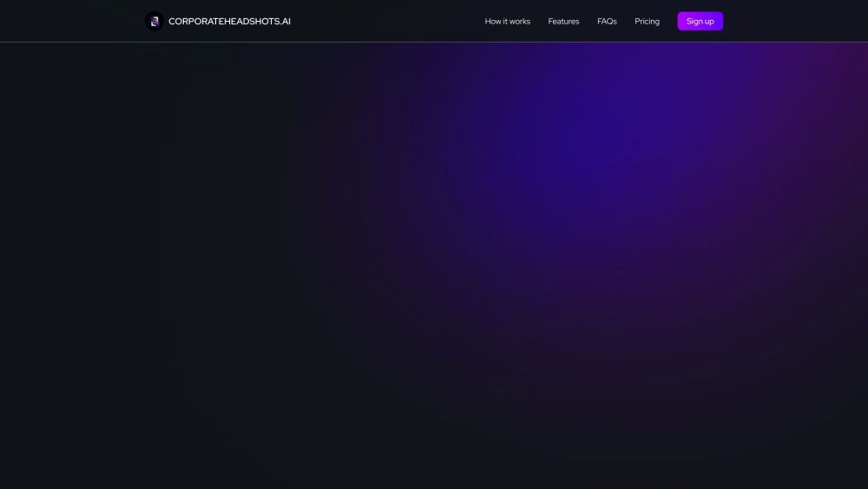868x489 pixels.
Task: Click the purple Sign up button
Action: click(x=700, y=21)
